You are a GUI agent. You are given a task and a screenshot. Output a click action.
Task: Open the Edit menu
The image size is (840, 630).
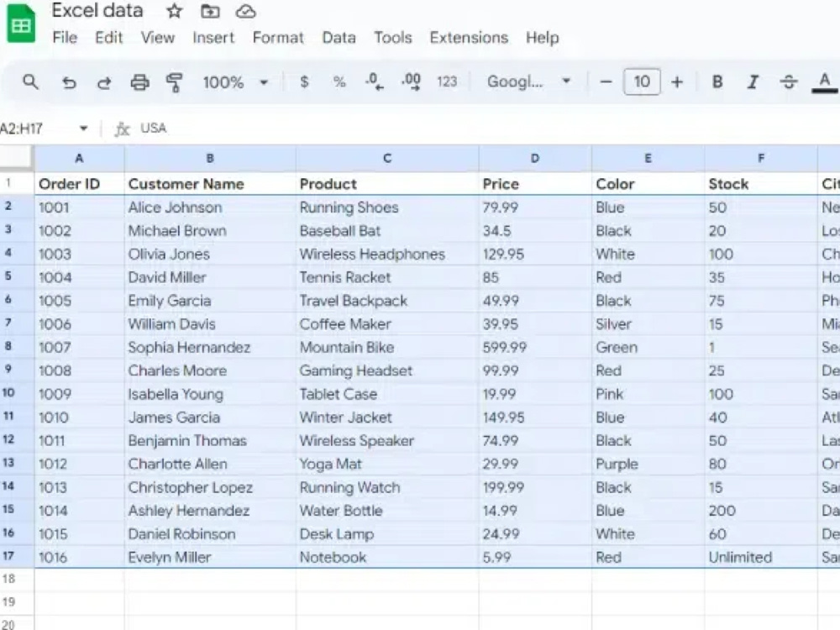108,38
